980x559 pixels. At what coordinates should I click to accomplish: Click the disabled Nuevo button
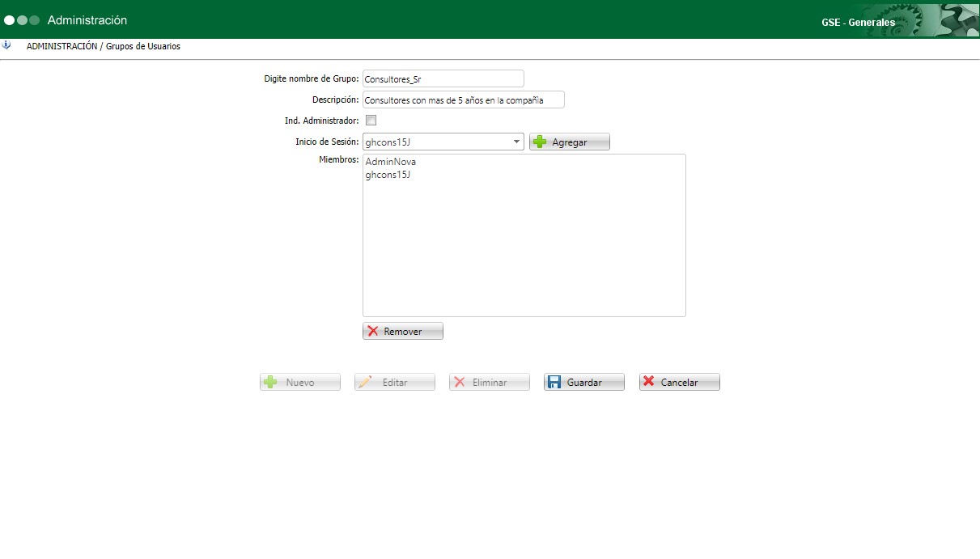299,382
